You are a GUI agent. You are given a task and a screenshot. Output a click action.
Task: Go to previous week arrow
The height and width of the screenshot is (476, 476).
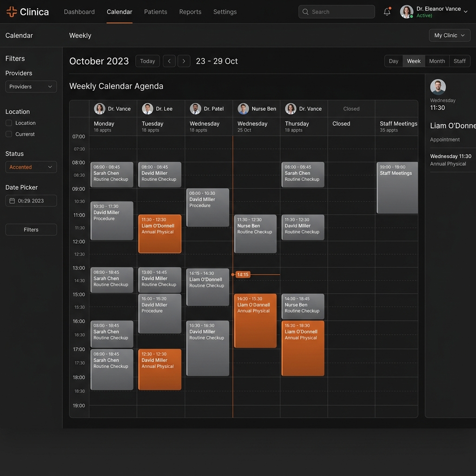tap(169, 61)
